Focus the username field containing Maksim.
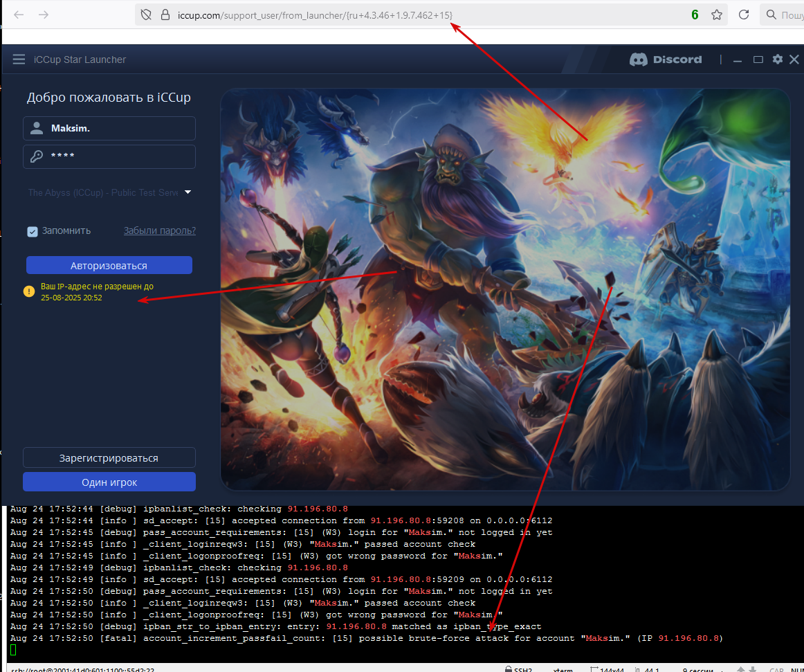 pyautogui.click(x=109, y=128)
